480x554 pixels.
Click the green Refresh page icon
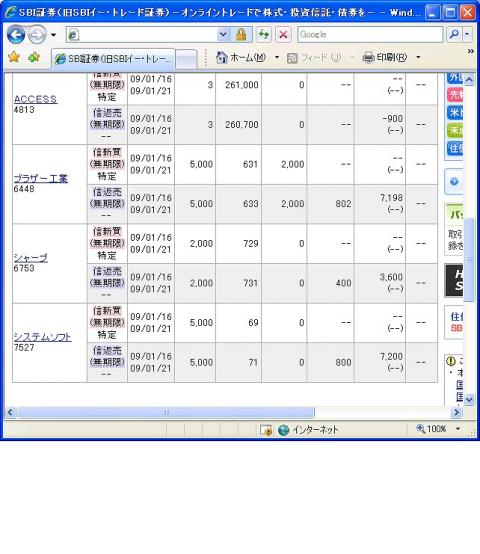tap(264, 35)
